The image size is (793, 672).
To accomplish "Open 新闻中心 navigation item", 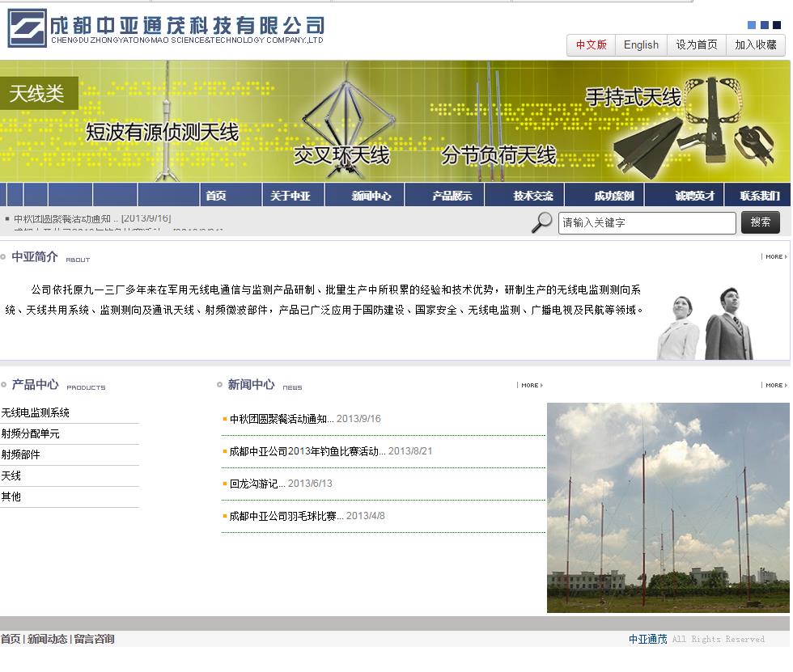I will [371, 196].
